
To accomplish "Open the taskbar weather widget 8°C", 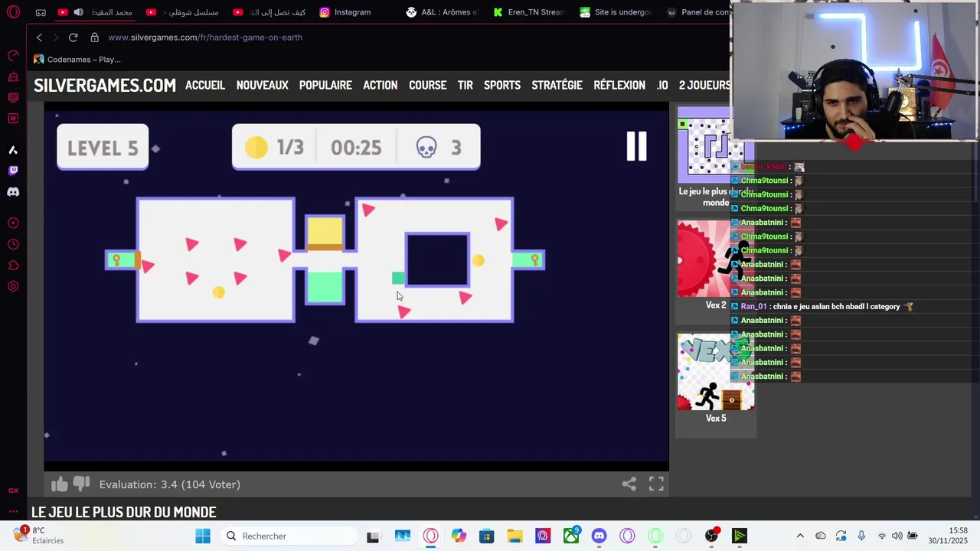I will click(x=38, y=536).
